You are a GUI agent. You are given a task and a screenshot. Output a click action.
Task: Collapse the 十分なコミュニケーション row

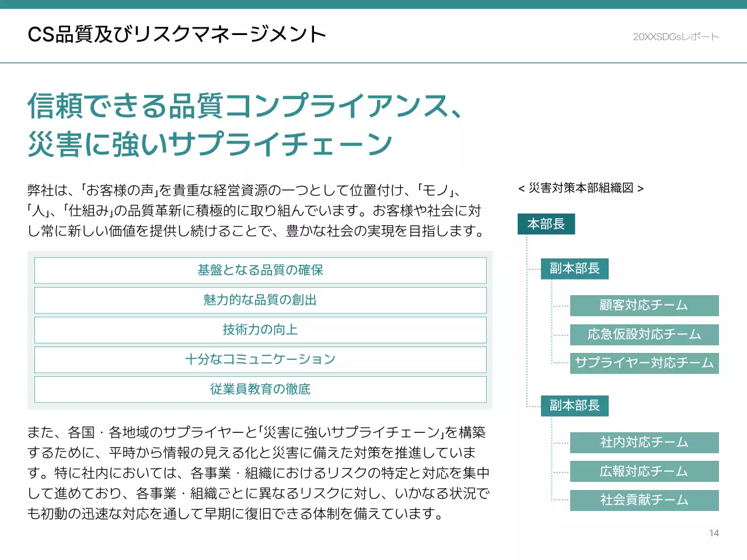tap(260, 359)
